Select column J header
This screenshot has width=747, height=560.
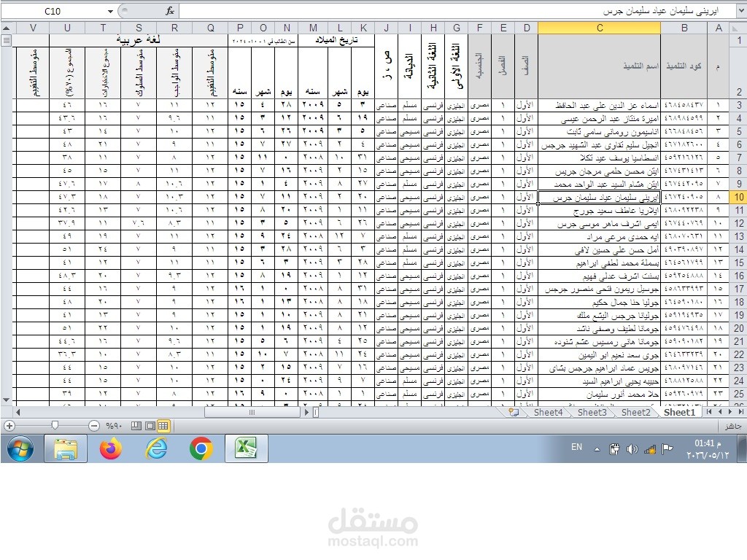[387, 28]
